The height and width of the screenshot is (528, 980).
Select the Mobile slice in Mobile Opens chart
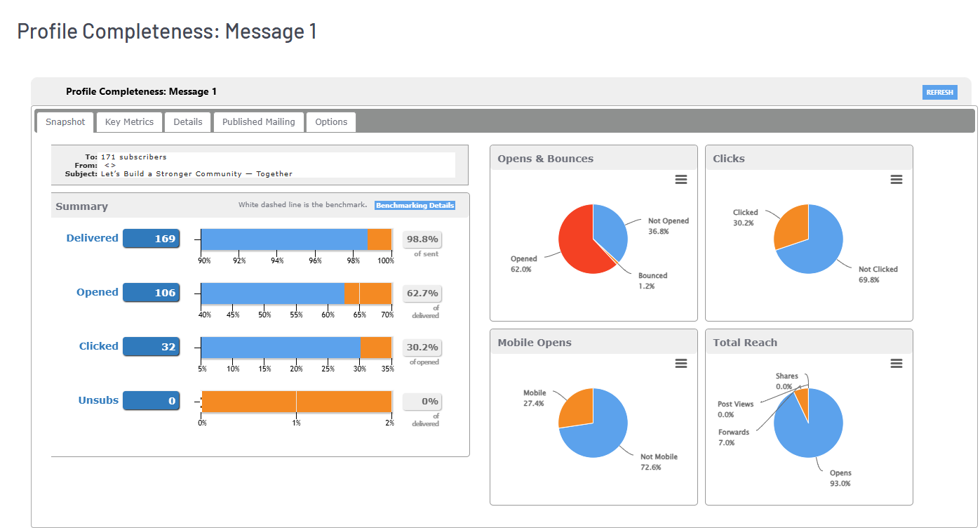coord(579,407)
